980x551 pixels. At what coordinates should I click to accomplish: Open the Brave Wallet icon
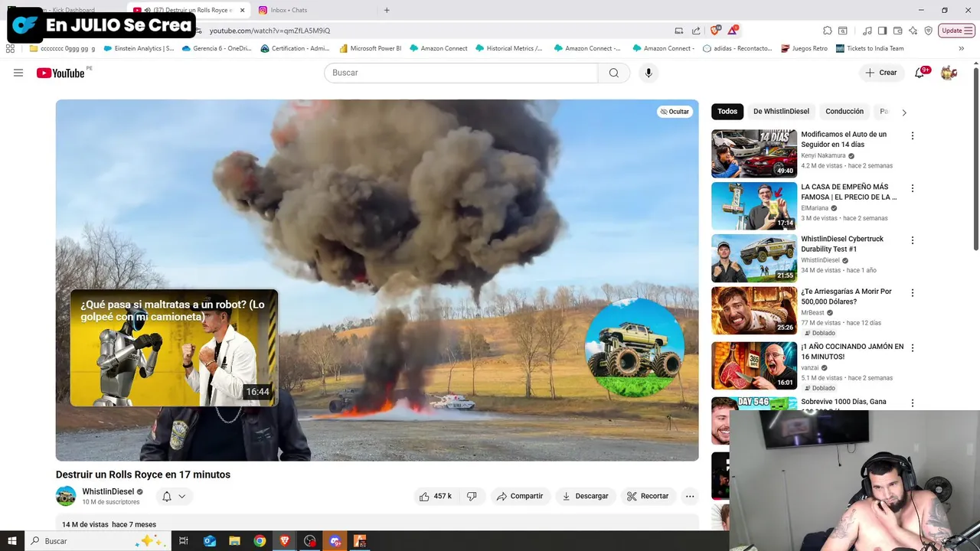[x=897, y=31]
